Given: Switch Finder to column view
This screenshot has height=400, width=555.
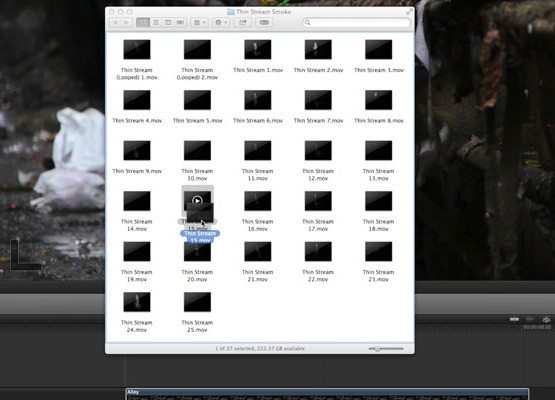Looking at the screenshot, I should [168, 23].
